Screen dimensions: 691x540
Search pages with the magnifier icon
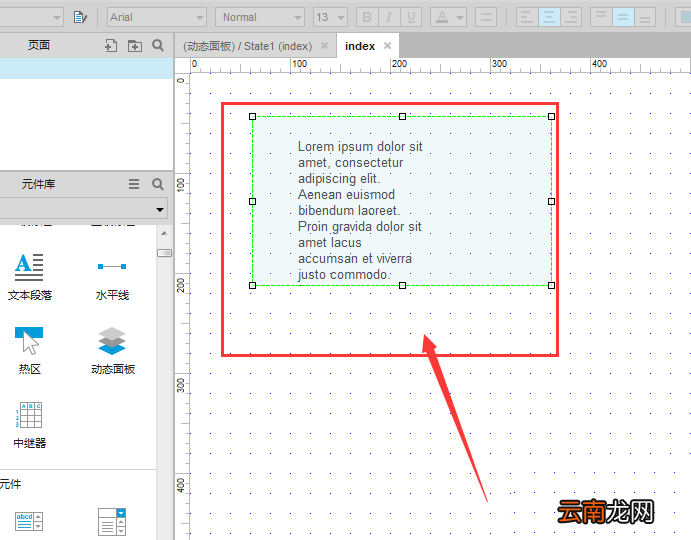[x=158, y=45]
